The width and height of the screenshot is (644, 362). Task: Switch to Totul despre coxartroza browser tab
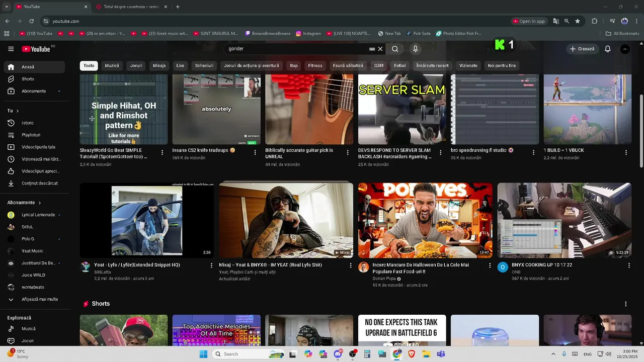pos(131,7)
